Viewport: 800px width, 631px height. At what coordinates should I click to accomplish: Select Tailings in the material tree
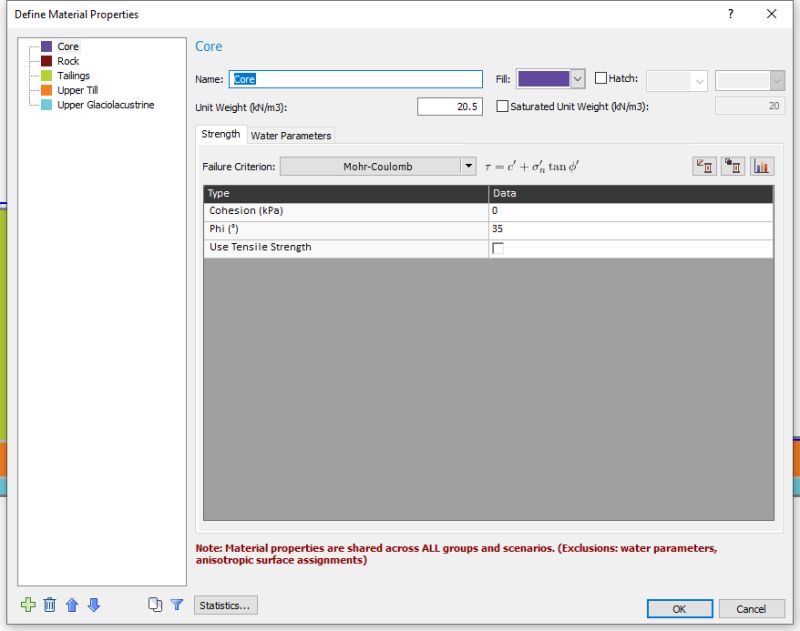point(73,75)
